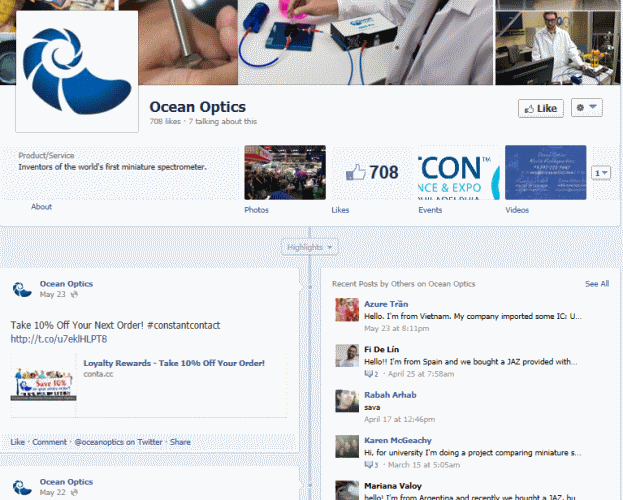This screenshot has height=500, width=623.
Task: Open the April 17 at 12:46pm timestamp
Action: [x=399, y=419]
